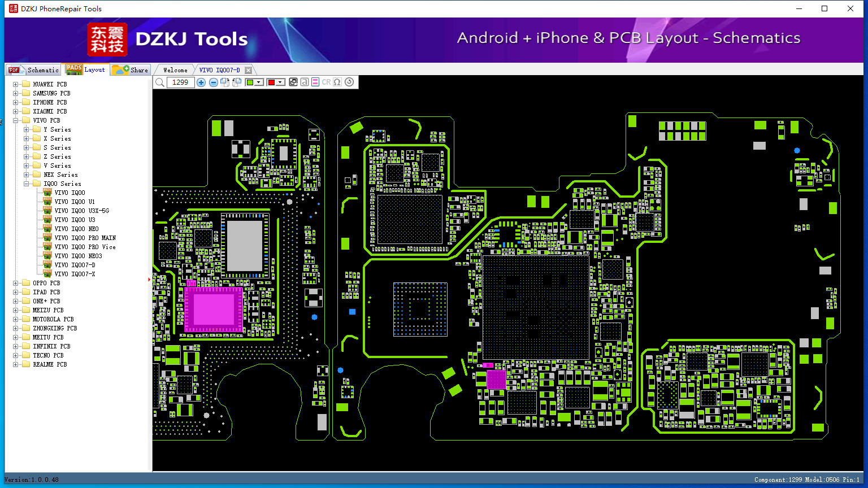Switch to the Welcome document tab

[175, 70]
